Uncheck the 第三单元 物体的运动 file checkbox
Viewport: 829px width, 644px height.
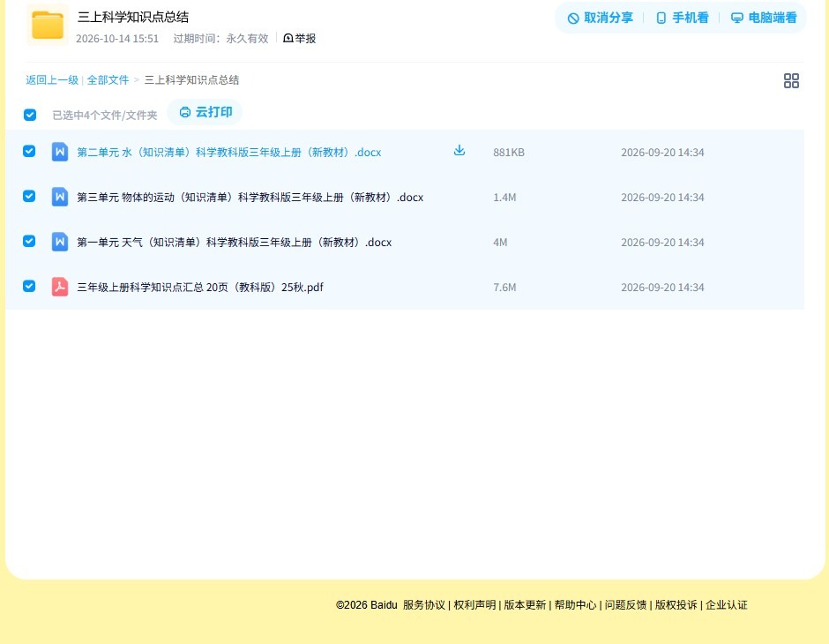[29, 196]
